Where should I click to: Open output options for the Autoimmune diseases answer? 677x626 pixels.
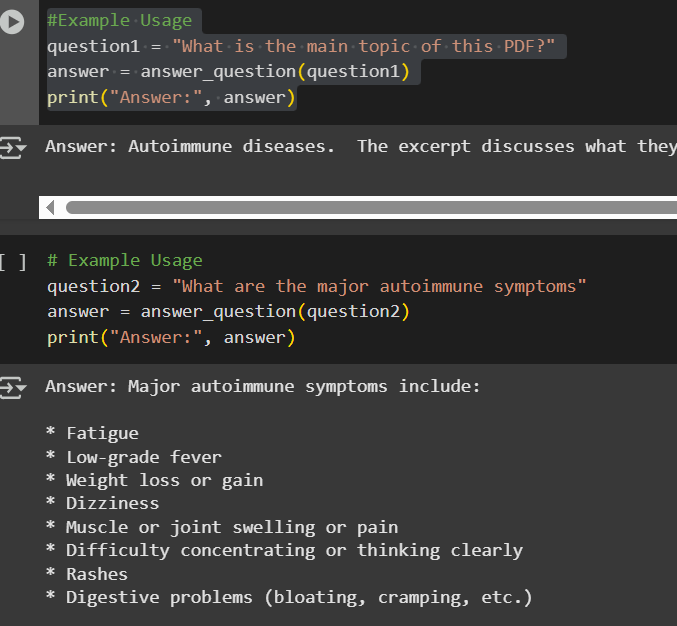pyautogui.click(x=13, y=148)
